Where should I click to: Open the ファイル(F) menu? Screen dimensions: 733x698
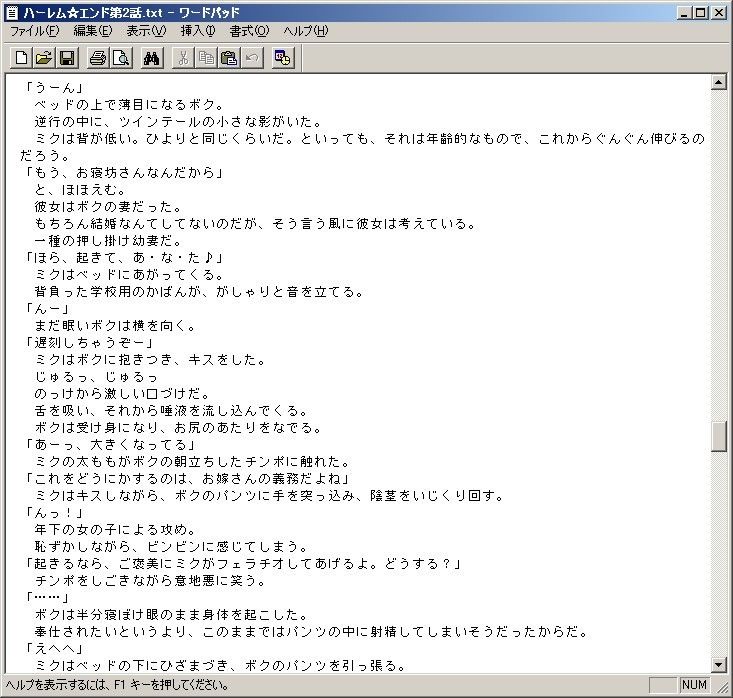point(35,31)
